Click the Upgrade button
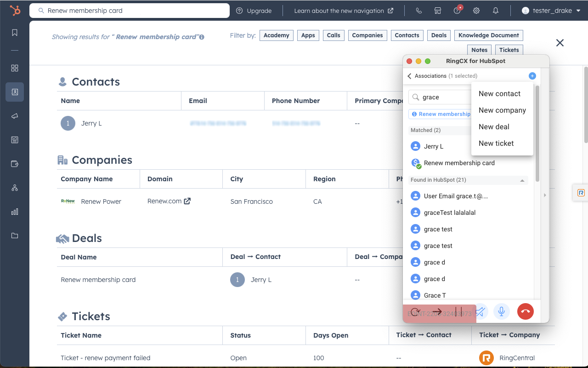This screenshot has height=368, width=588. (x=254, y=11)
